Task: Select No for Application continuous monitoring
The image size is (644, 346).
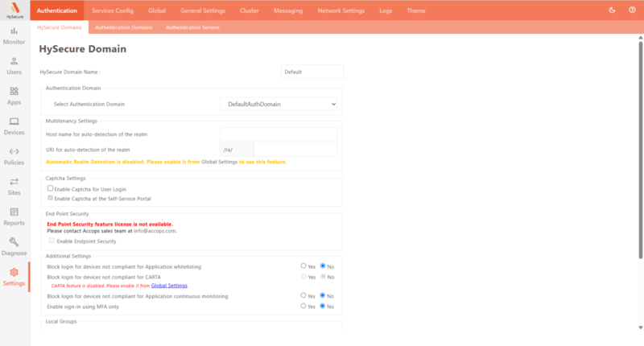Action: [323, 295]
